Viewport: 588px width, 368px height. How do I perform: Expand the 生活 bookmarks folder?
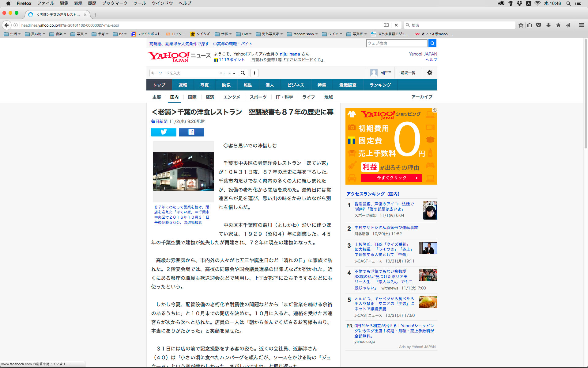point(12,34)
